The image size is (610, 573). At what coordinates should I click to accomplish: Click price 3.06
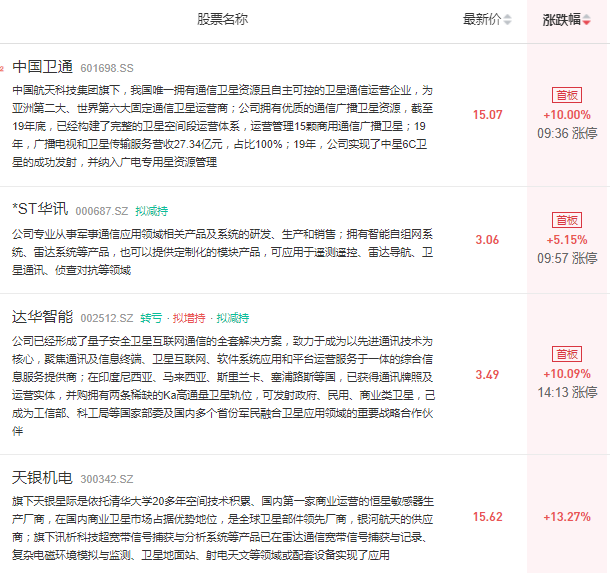(x=487, y=240)
